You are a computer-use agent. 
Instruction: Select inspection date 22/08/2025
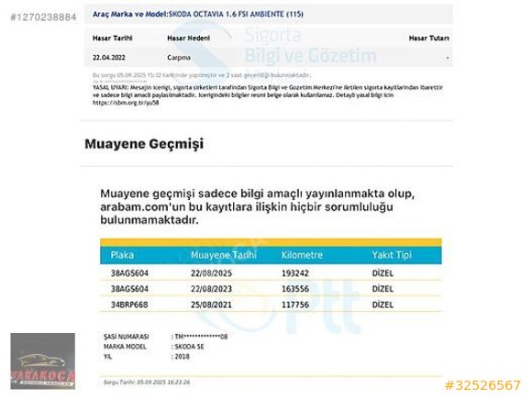click(211, 273)
